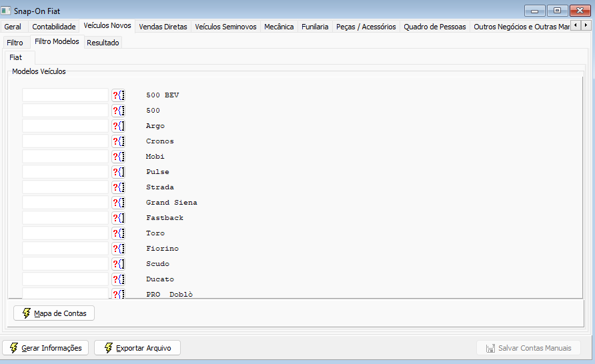595x364 pixels.
Task: Focus the input field for 500 BEV
Action: click(x=65, y=95)
